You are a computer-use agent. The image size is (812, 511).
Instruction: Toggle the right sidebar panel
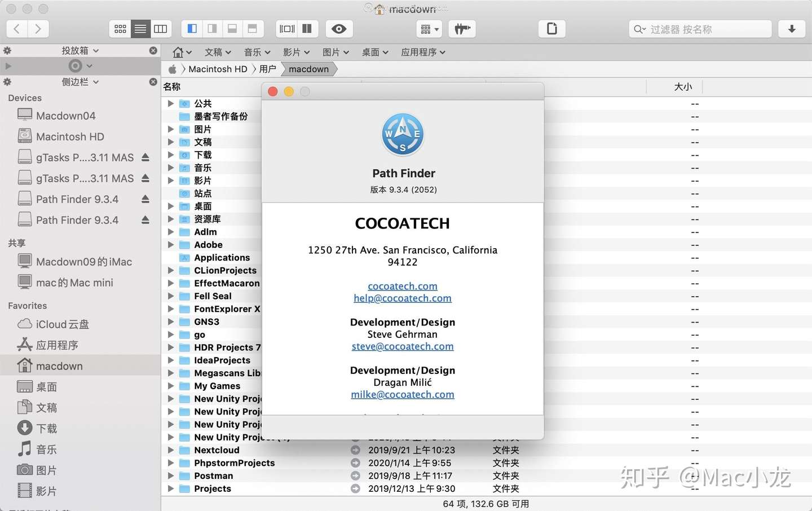212,29
